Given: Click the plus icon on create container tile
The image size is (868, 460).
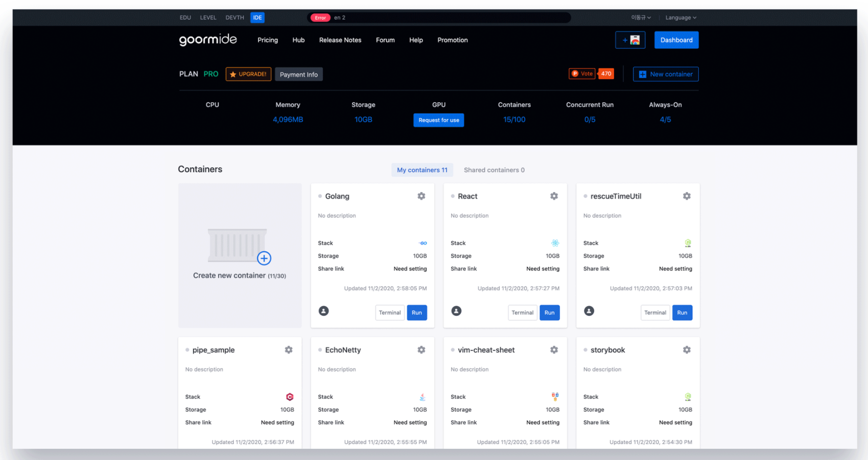Looking at the screenshot, I should 264,258.
